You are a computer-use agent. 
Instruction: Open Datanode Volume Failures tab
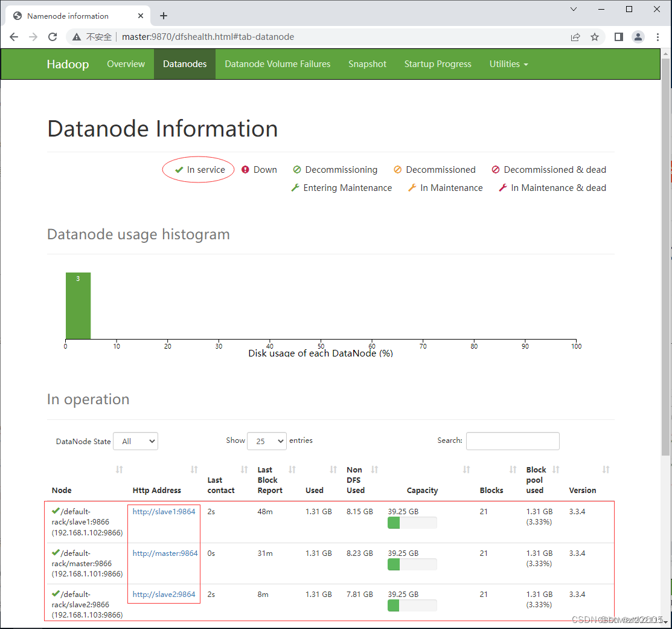click(x=277, y=64)
